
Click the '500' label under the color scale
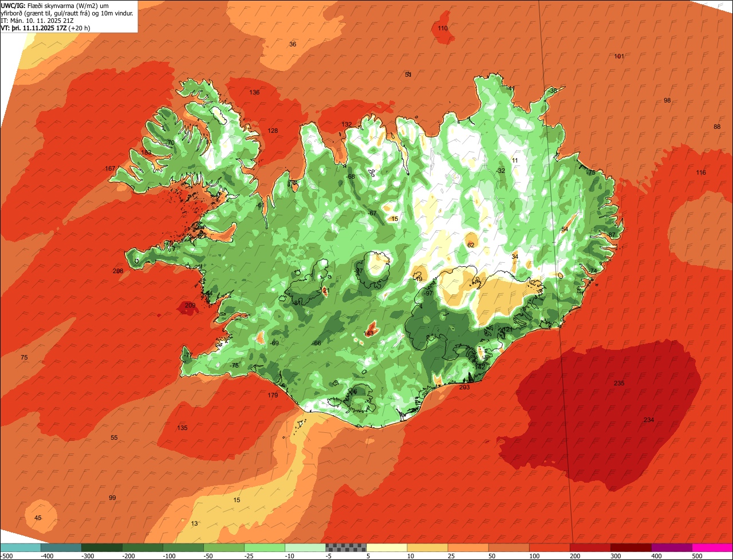697,556
